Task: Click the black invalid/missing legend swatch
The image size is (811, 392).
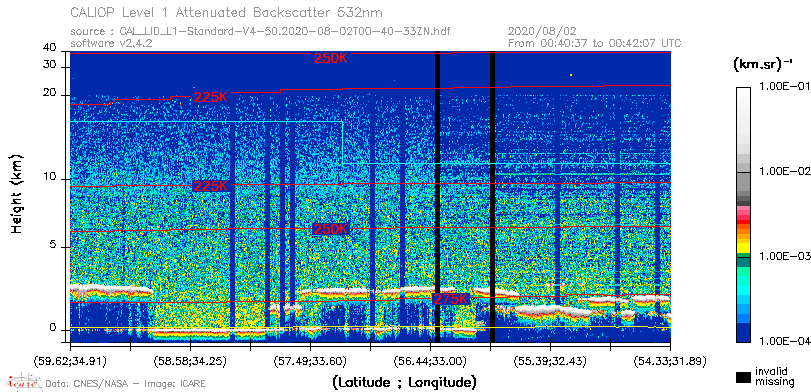Action: [x=743, y=378]
